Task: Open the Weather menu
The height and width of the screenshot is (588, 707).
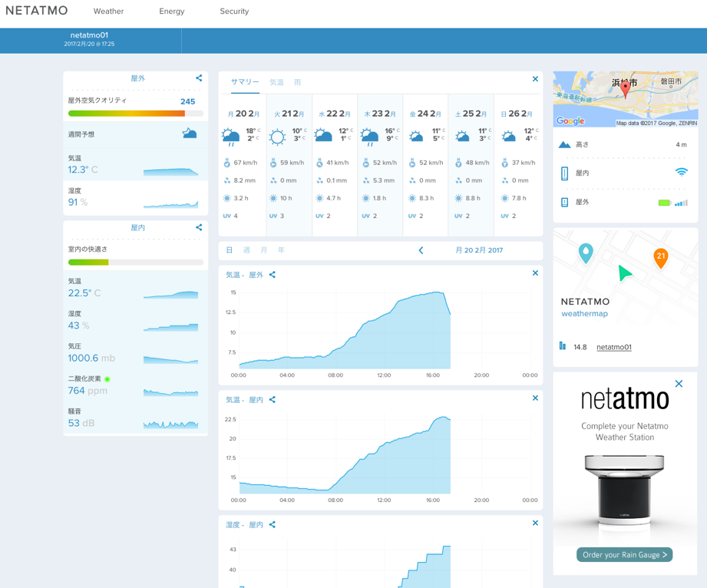Action: click(108, 12)
